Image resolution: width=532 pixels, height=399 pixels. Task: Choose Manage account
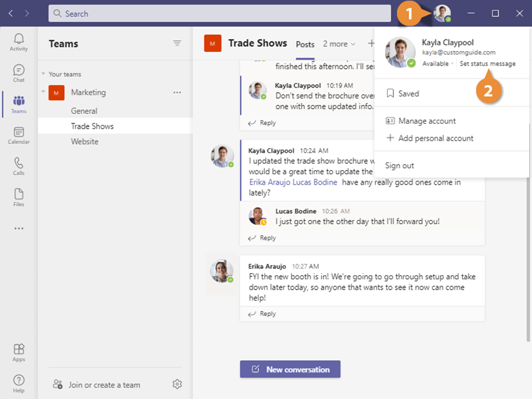421,121
